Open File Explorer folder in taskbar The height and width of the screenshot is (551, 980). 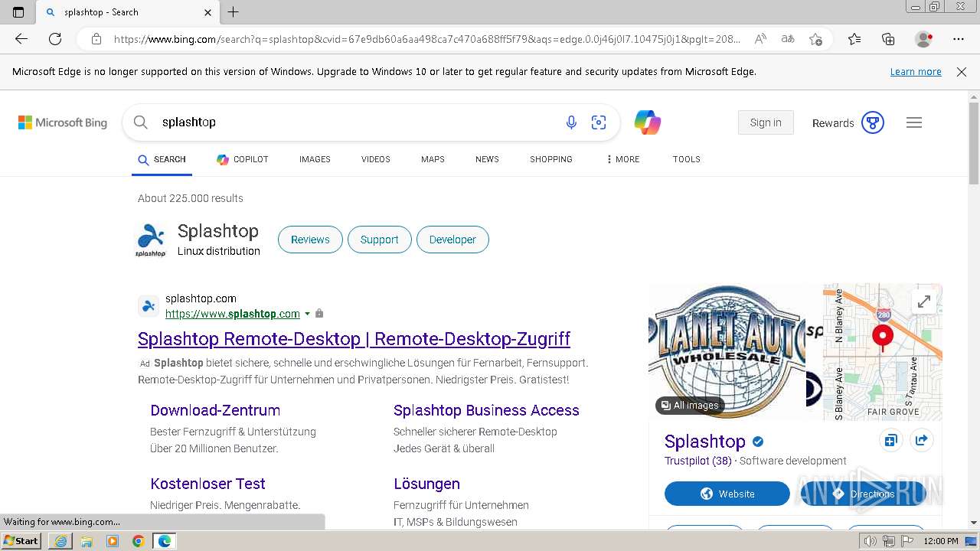click(87, 541)
